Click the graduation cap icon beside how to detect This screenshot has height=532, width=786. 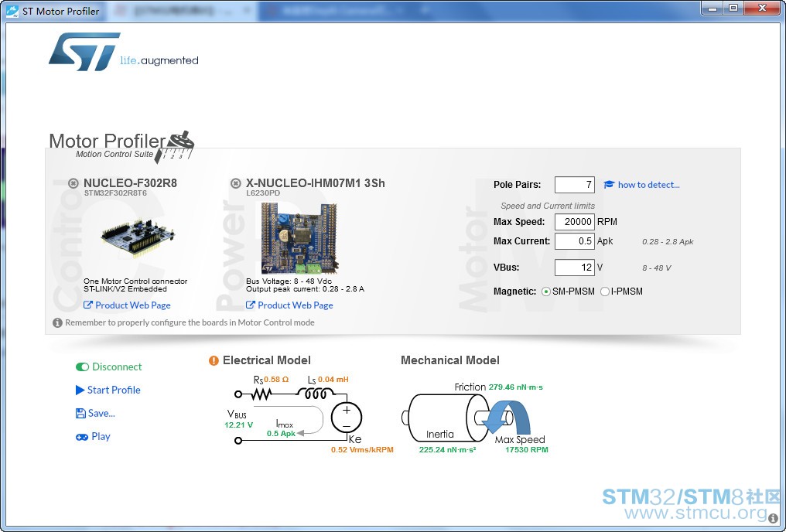click(609, 184)
